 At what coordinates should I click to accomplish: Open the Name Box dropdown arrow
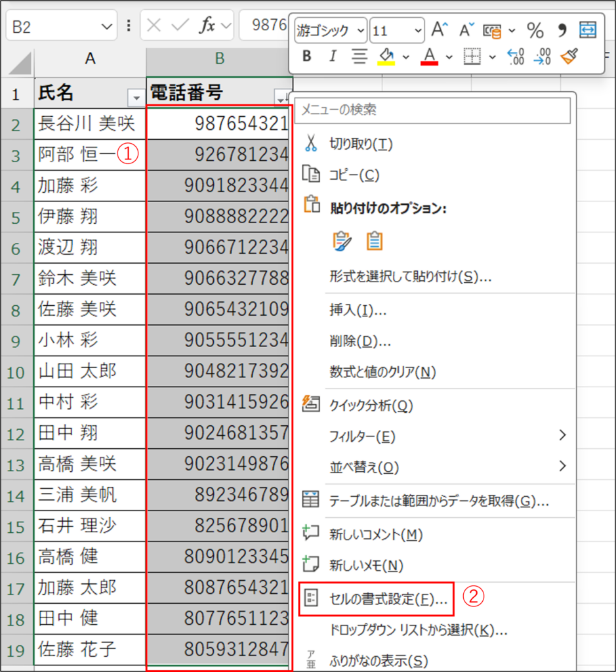pyautogui.click(x=106, y=26)
